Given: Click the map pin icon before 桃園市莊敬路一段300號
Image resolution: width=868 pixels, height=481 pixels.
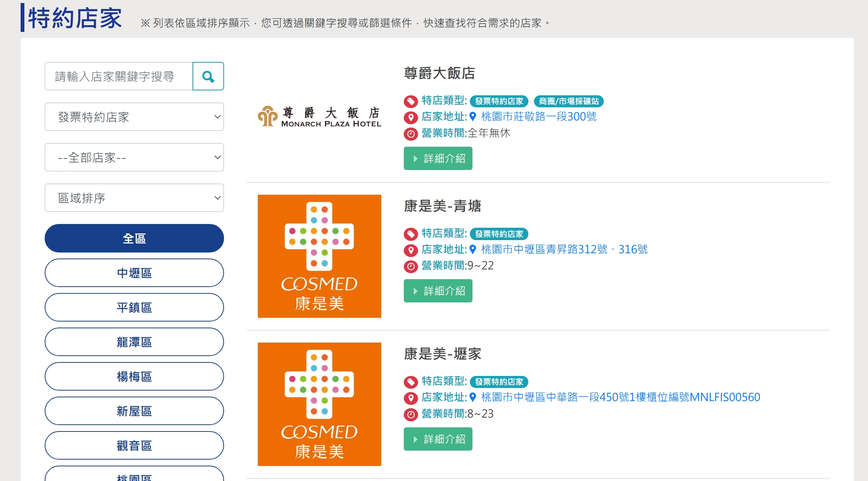Looking at the screenshot, I should 473,117.
